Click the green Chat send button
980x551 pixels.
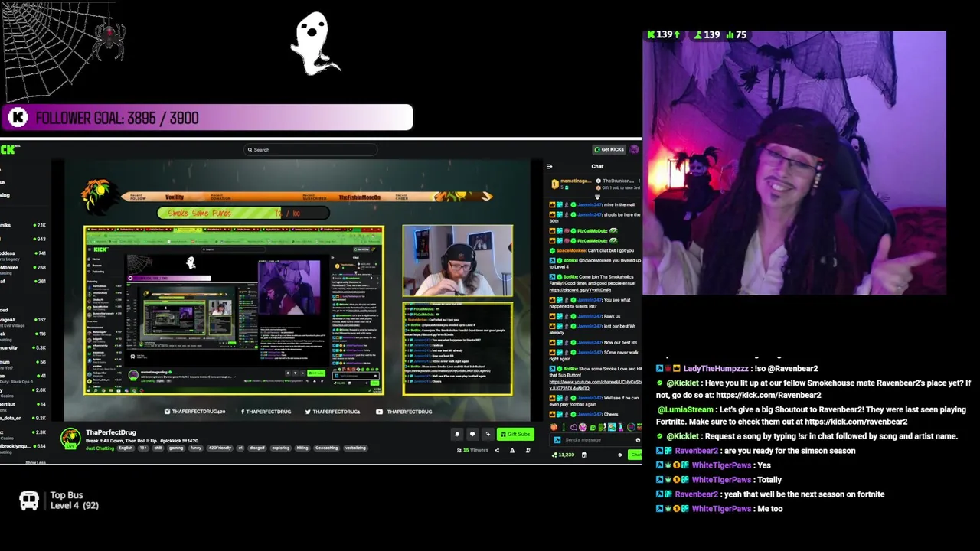[635, 455]
